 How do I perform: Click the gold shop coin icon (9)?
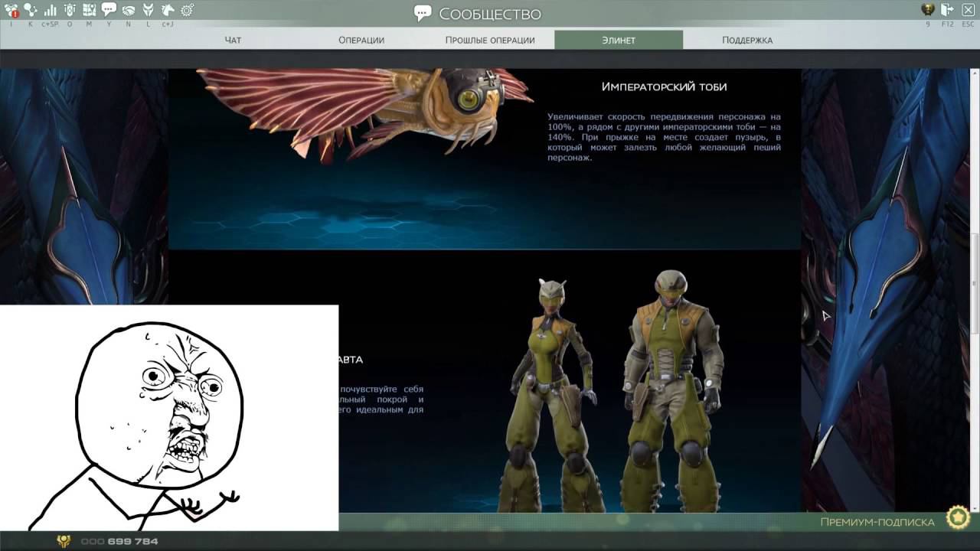coord(928,10)
